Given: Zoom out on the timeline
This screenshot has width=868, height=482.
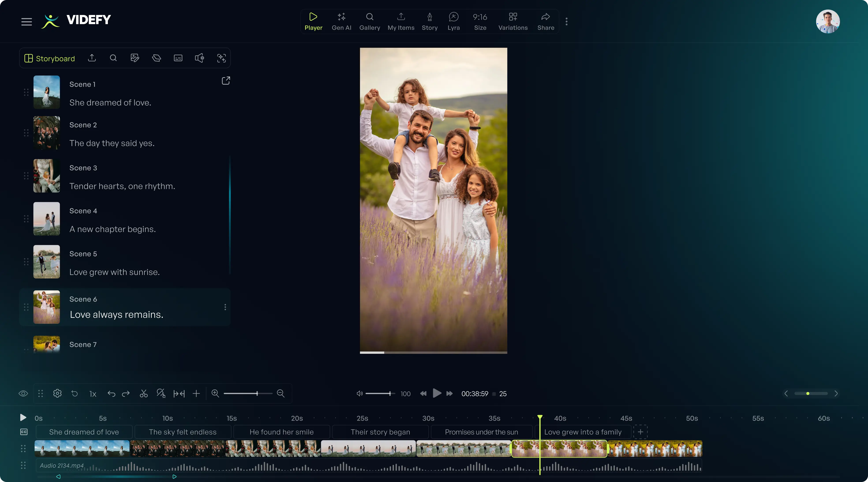Looking at the screenshot, I should coord(280,393).
